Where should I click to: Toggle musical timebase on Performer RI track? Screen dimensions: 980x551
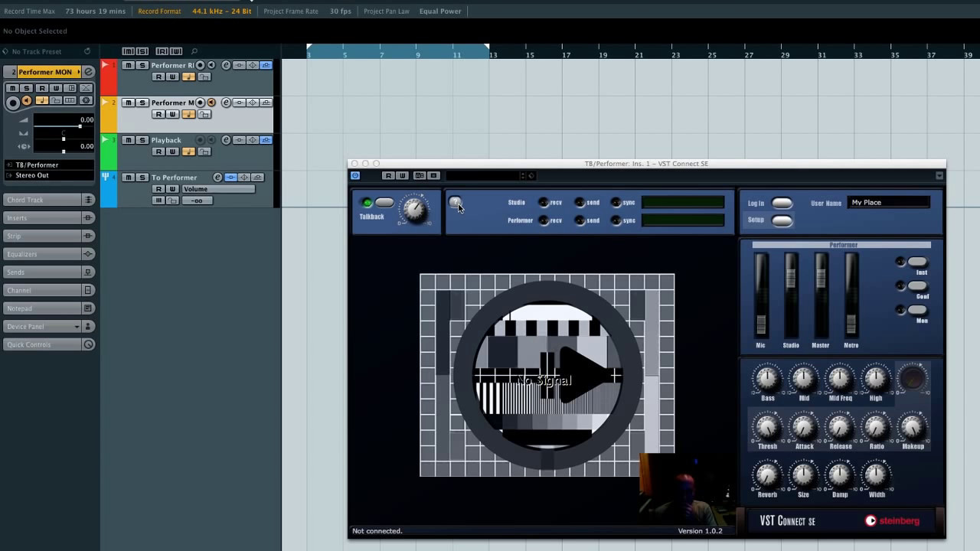click(x=188, y=77)
